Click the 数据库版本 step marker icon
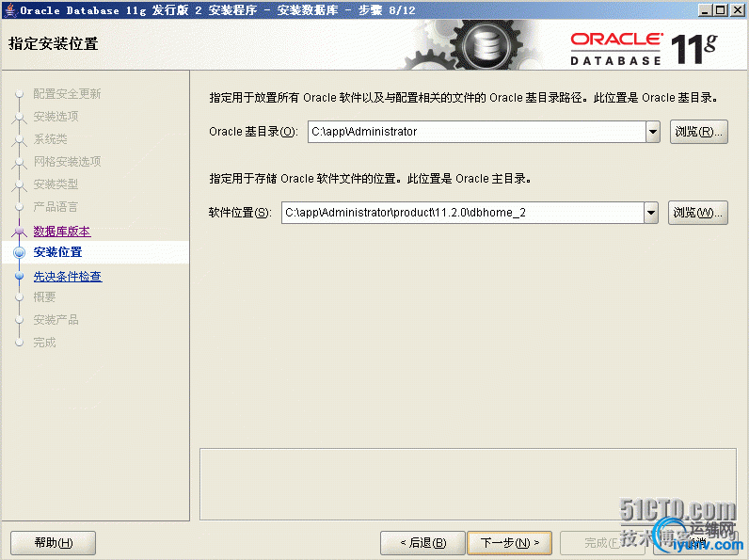The height and width of the screenshot is (560, 749). (x=19, y=232)
